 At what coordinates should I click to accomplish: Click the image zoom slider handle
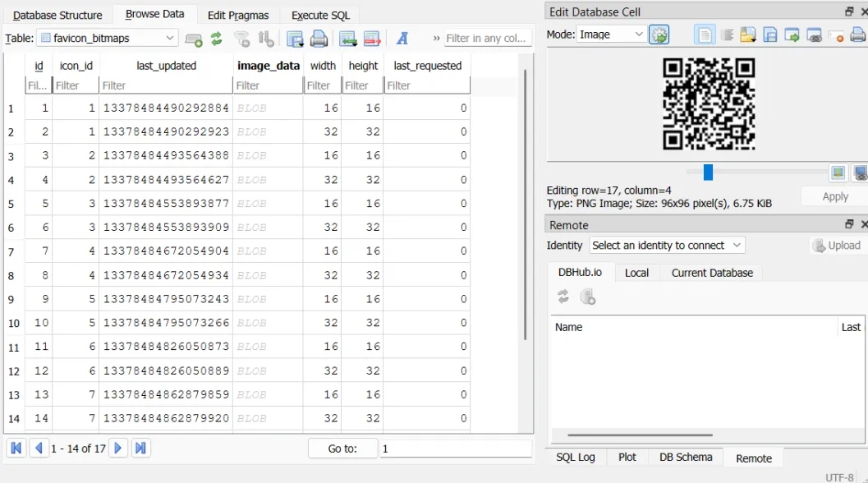pos(708,172)
